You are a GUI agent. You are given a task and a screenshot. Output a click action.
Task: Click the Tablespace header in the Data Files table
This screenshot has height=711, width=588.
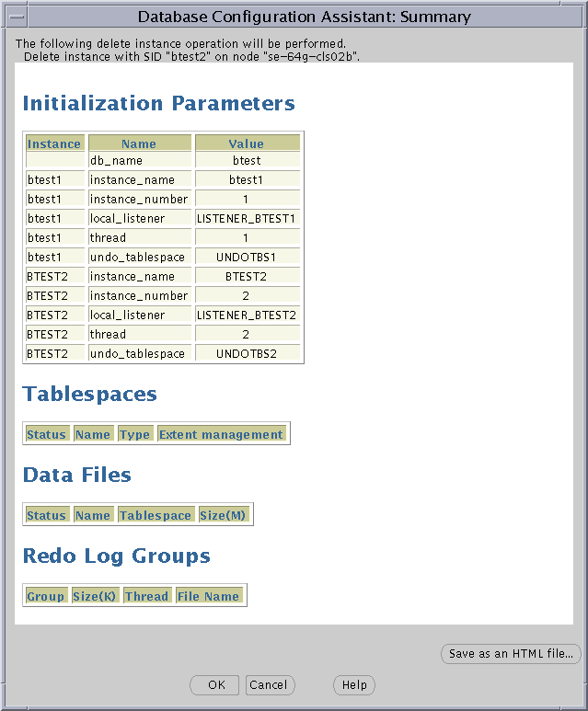(x=156, y=515)
